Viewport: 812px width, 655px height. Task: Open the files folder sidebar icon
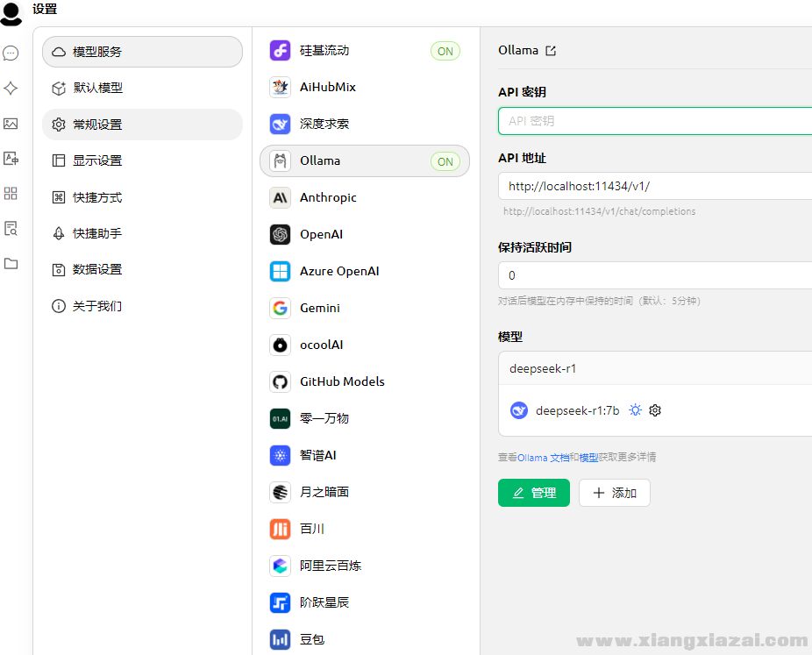click(11, 264)
